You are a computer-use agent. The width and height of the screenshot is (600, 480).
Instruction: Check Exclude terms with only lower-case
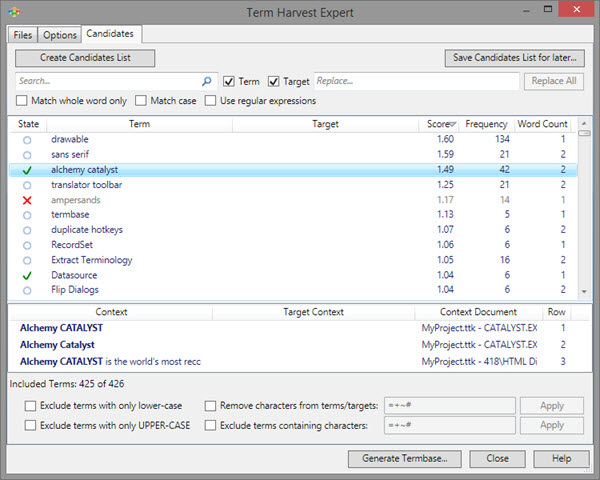click(30, 406)
